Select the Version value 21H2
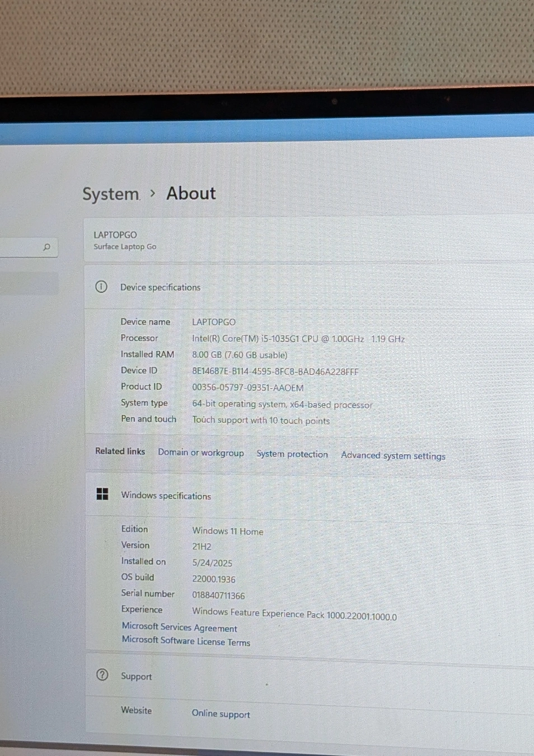Screen dimensions: 534x756 coord(202,547)
